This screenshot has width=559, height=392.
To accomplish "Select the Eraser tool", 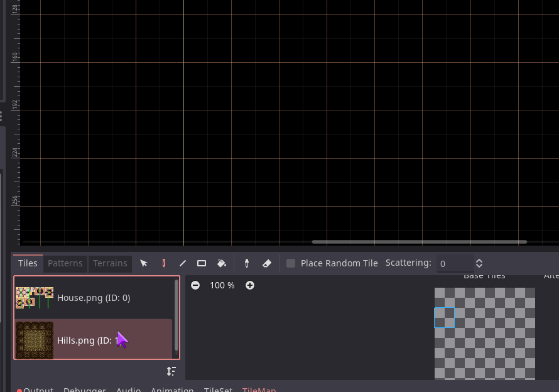I will click(x=266, y=263).
